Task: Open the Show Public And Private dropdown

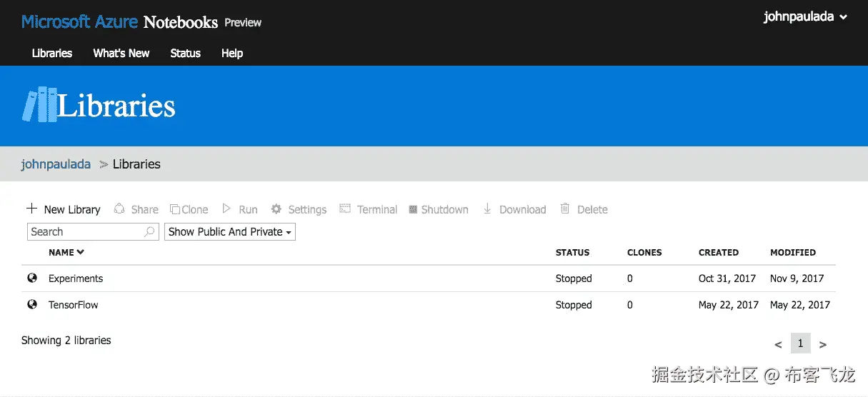Action: 230,231
